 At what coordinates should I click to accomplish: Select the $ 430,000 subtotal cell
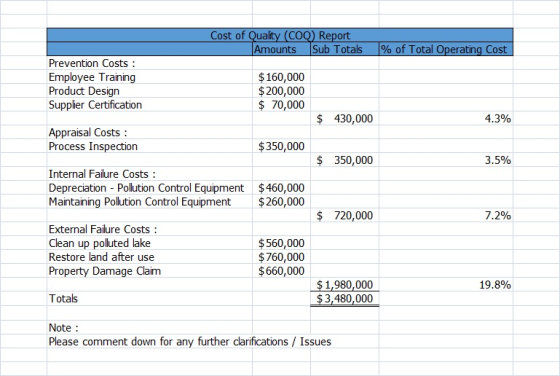[x=345, y=119]
